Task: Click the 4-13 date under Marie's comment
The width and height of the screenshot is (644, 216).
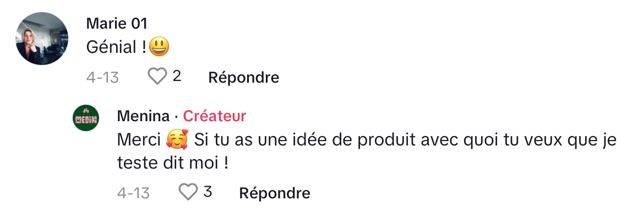Action: [103, 77]
